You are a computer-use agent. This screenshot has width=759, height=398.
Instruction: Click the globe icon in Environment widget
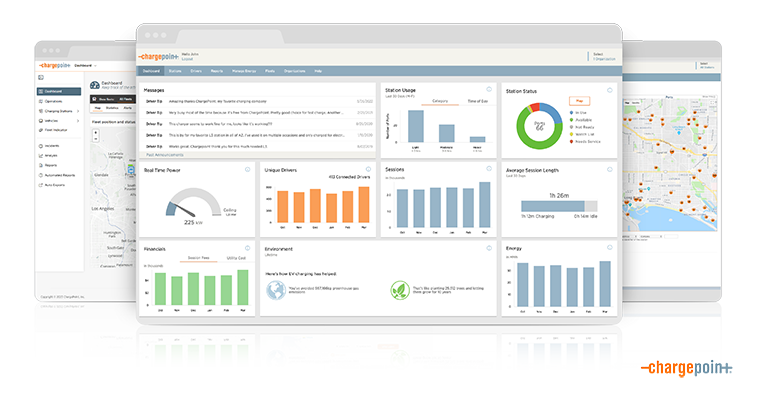(276, 291)
